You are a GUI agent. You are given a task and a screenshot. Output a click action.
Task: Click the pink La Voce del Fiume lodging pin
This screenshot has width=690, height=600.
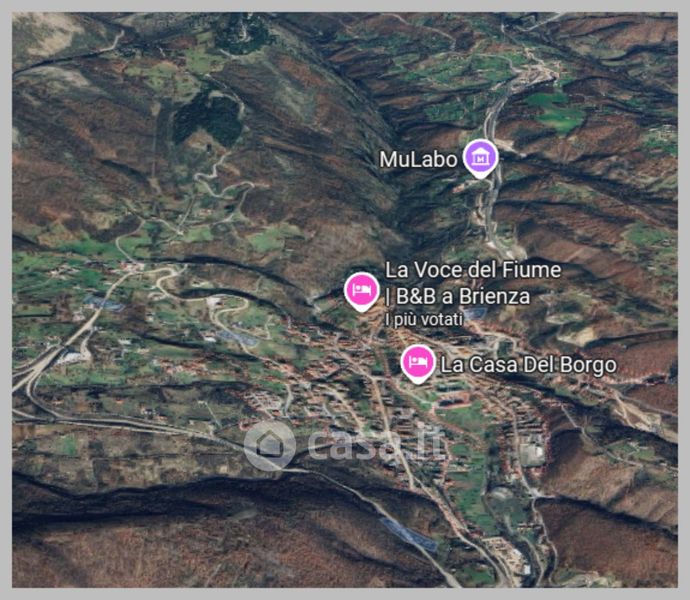tap(362, 292)
